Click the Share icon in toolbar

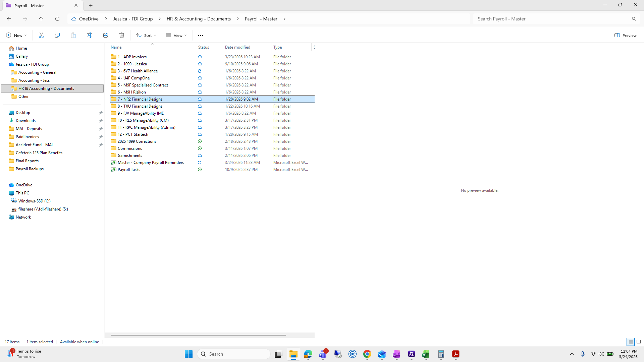coord(106,35)
